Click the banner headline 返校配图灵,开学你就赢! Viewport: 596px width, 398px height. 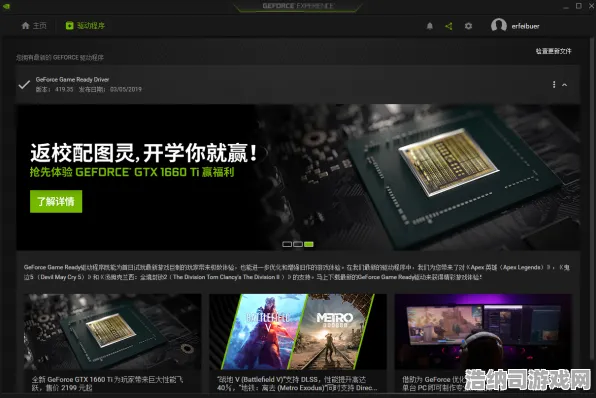point(144,153)
